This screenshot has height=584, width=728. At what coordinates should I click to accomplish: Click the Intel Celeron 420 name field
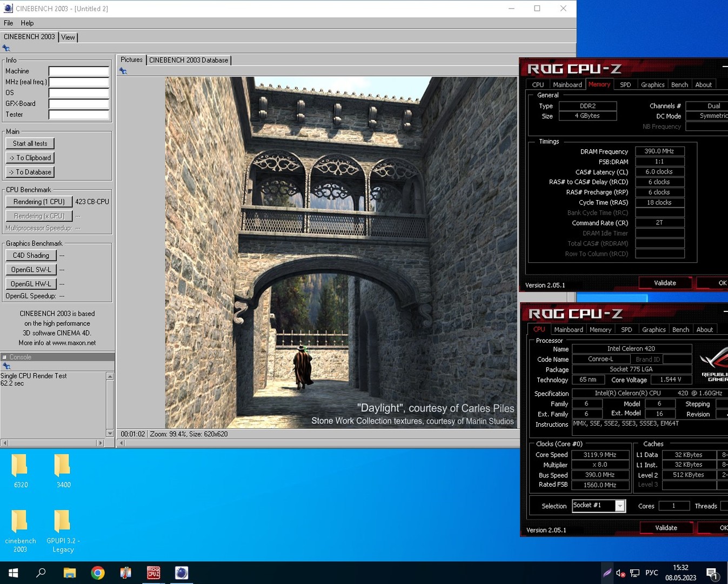[631, 349]
